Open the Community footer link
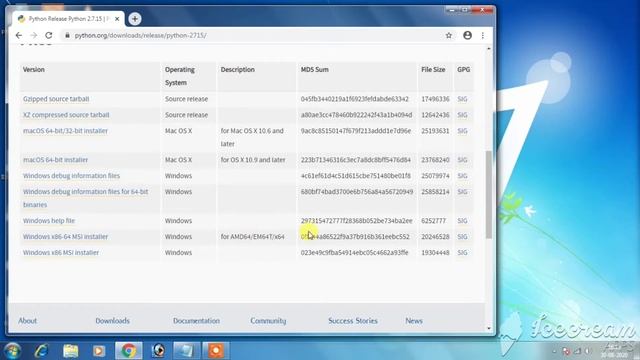 268,321
